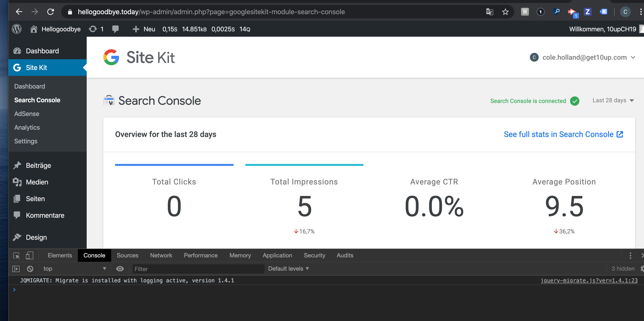Open the Design appearance menu
The width and height of the screenshot is (644, 321).
click(x=48, y=237)
